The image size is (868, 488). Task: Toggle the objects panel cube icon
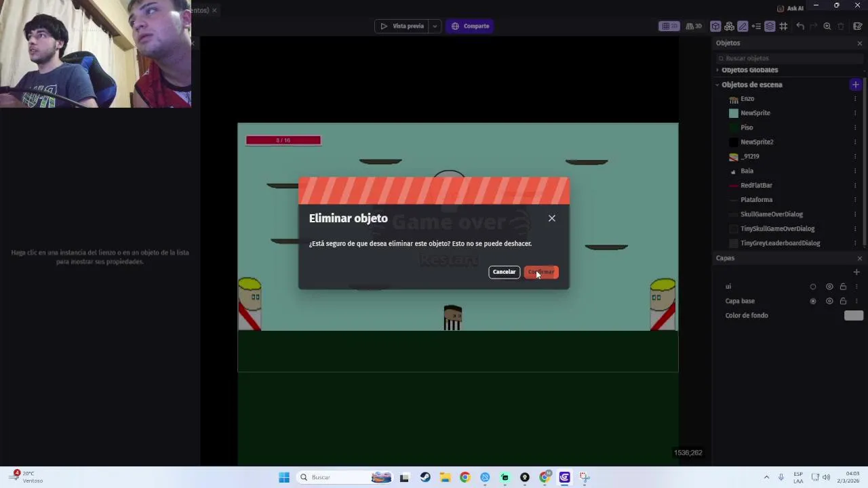coord(715,26)
